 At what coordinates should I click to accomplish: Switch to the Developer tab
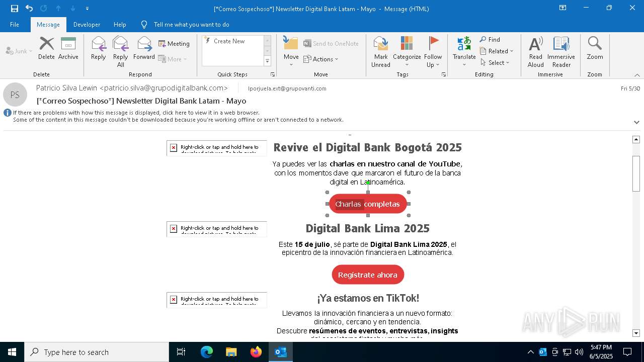point(87,25)
